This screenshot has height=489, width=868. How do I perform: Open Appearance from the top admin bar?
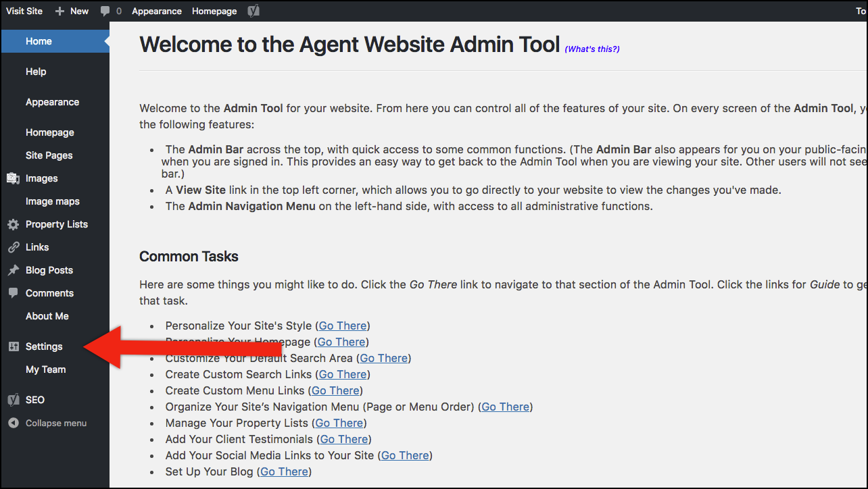point(156,10)
